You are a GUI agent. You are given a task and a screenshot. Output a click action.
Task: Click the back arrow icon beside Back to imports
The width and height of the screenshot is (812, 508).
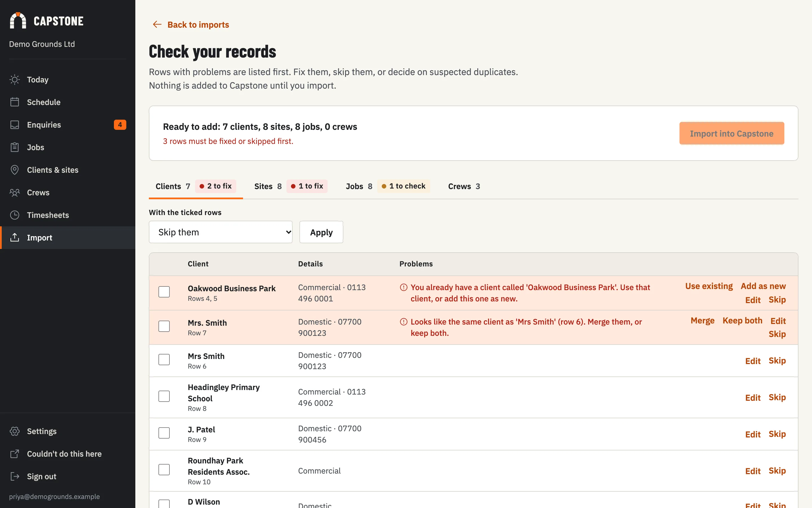(157, 25)
